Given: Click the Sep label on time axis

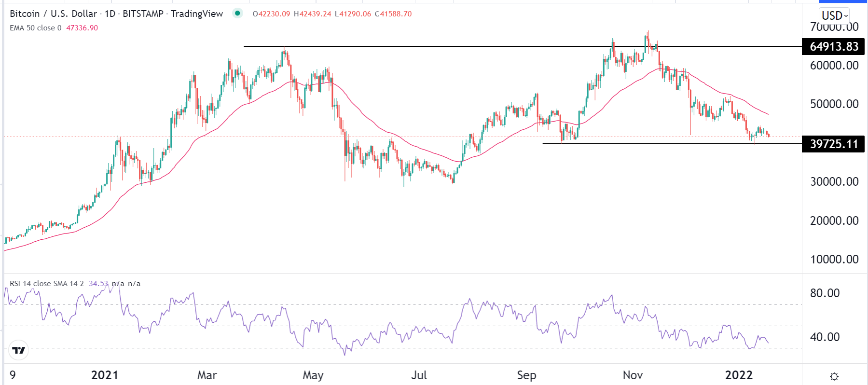Looking at the screenshot, I should [x=526, y=375].
